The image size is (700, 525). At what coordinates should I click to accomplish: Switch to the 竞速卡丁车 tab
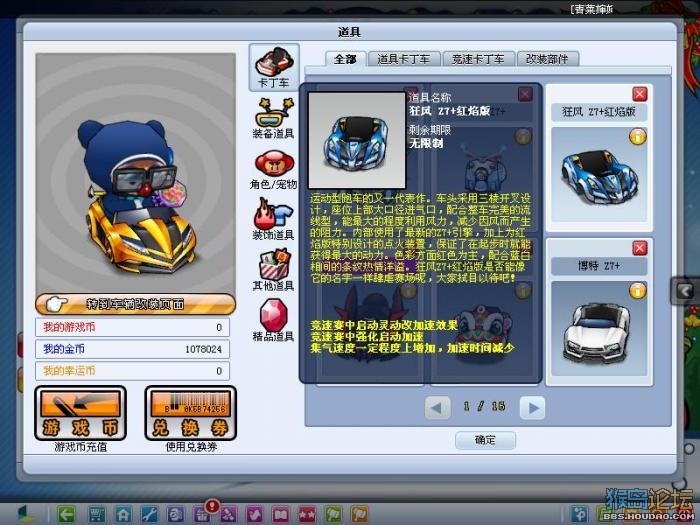478,59
